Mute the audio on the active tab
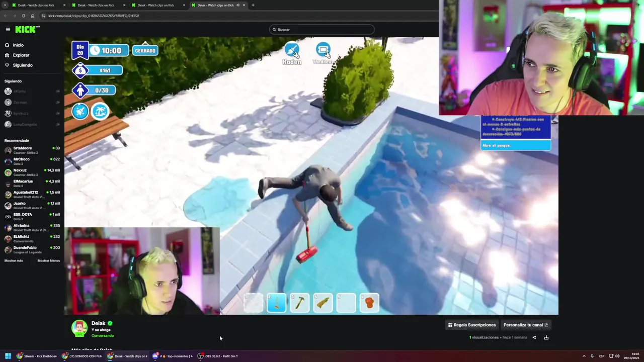 [237, 5]
